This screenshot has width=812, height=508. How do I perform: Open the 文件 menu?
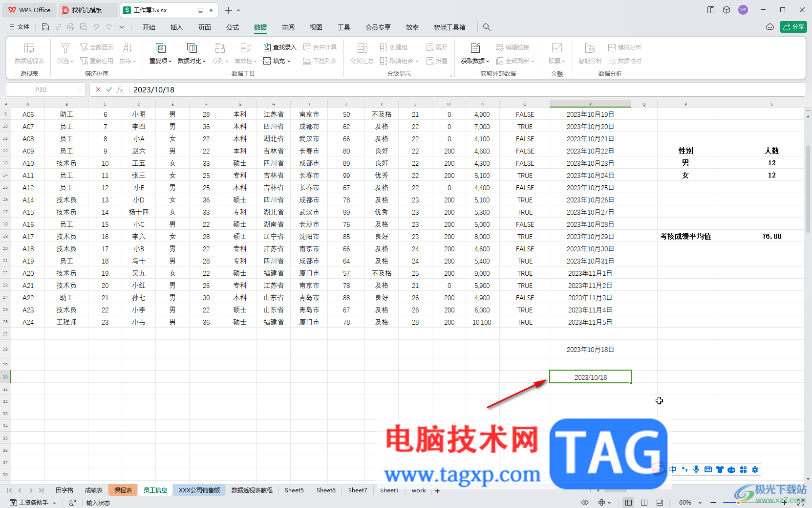coord(20,27)
